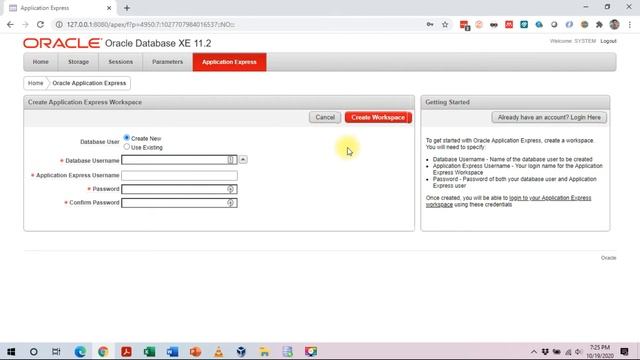The width and height of the screenshot is (640, 360).
Task: Follow the login to your Application Express workspace link
Action: (x=550, y=198)
